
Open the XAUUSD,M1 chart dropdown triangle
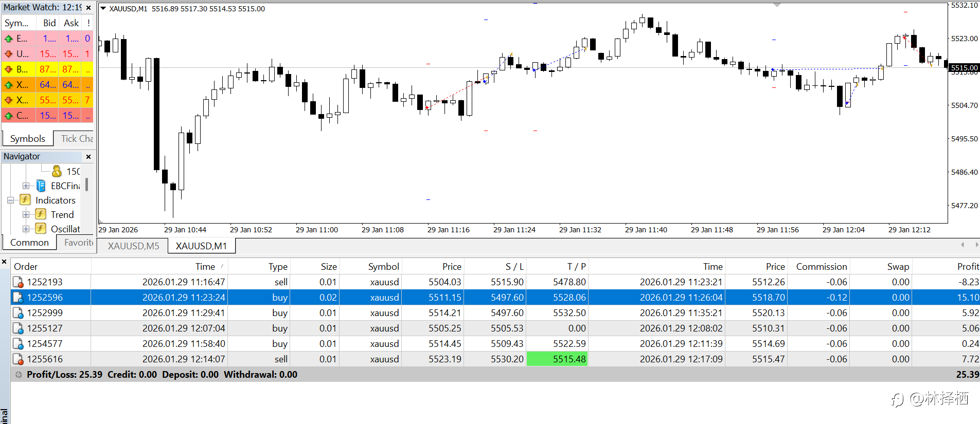[x=103, y=9]
